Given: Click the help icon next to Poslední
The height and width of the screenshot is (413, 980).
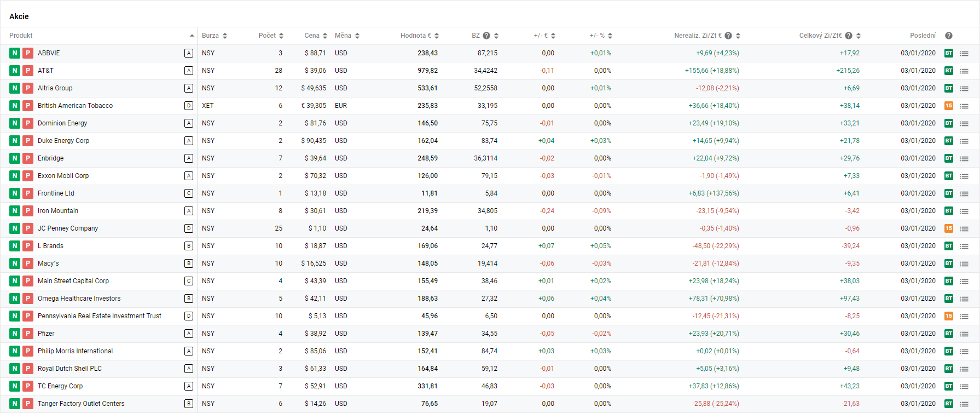Looking at the screenshot, I should (949, 36).
